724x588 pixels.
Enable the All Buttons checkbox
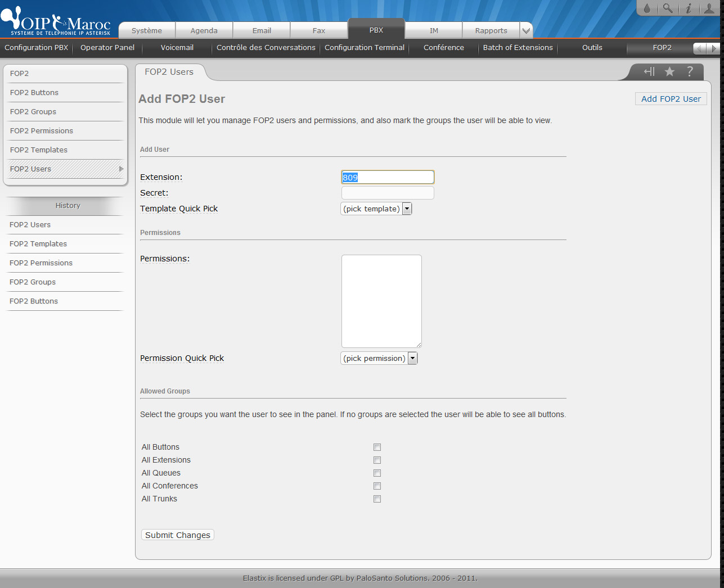[377, 447]
